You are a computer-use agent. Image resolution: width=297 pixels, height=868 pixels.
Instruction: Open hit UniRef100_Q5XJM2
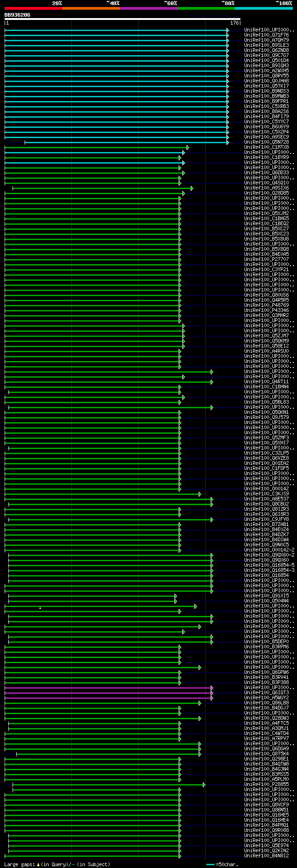266,214
